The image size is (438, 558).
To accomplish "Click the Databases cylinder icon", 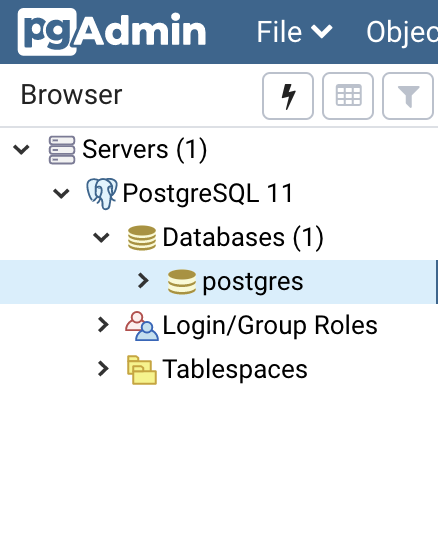I will tap(142, 238).
